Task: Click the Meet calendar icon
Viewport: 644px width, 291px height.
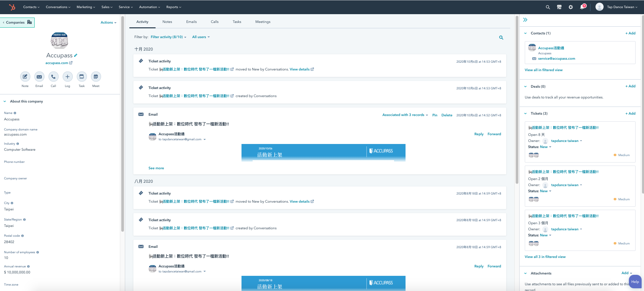Action: point(96,77)
